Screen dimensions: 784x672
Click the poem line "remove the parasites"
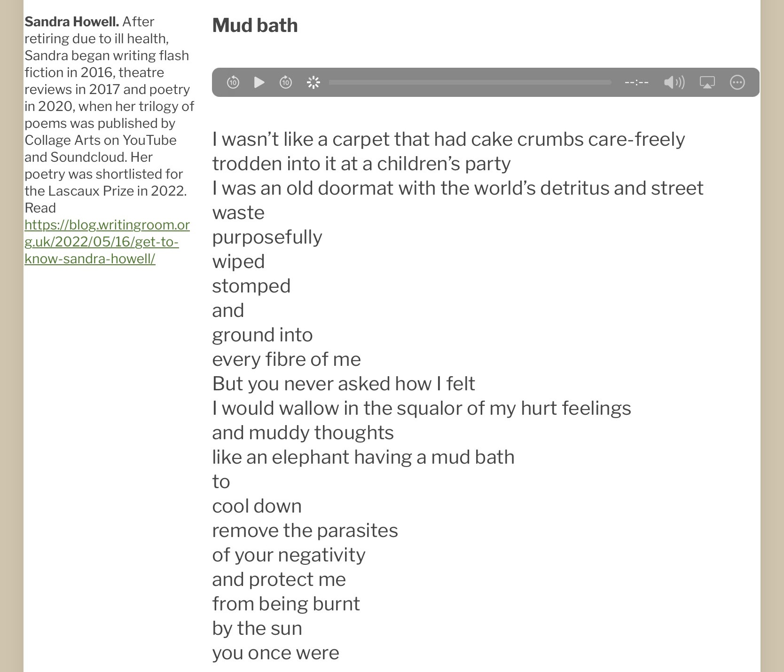pyautogui.click(x=305, y=530)
